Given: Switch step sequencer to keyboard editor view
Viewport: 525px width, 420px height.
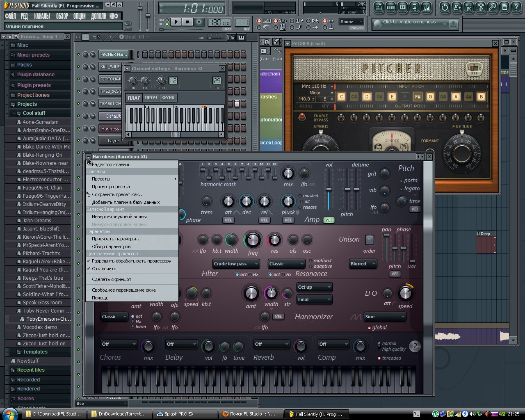Looking at the screenshot, I should point(241,37).
